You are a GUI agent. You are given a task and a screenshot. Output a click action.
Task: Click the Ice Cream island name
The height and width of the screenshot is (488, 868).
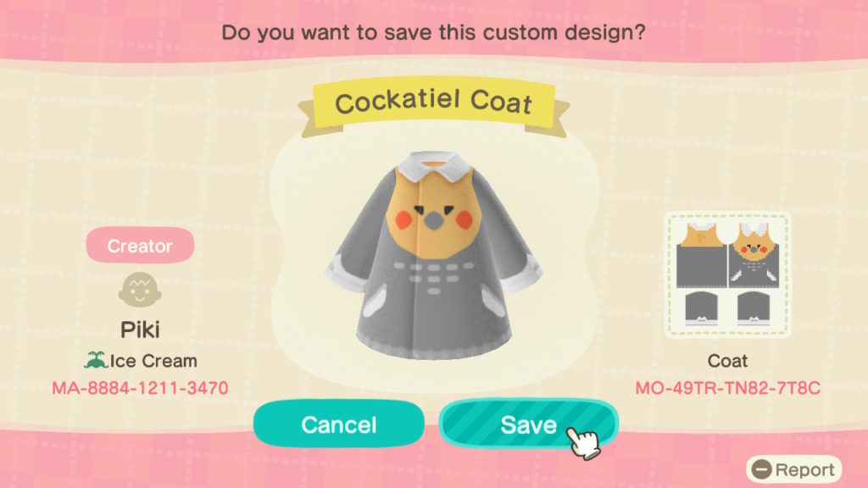tap(153, 361)
